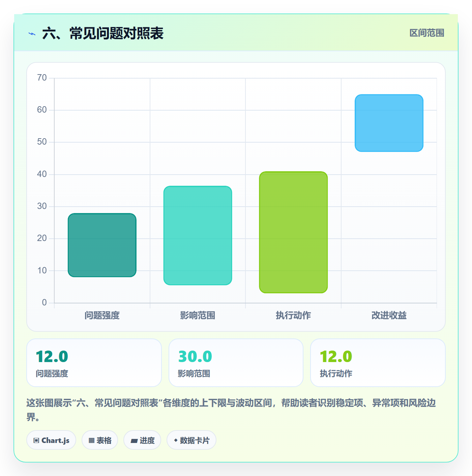472x476 pixels.
Task: Click the bar icon in 进度 chip
Action: pyautogui.click(x=134, y=441)
